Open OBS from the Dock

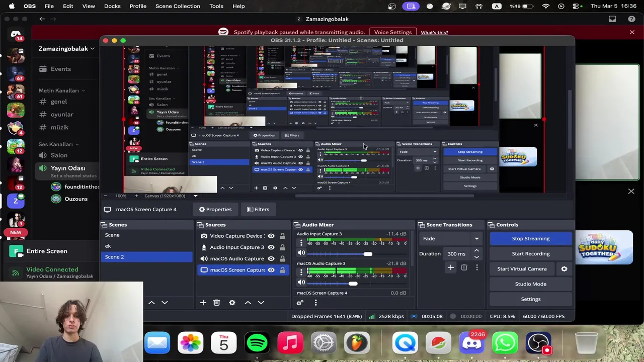coord(538,343)
